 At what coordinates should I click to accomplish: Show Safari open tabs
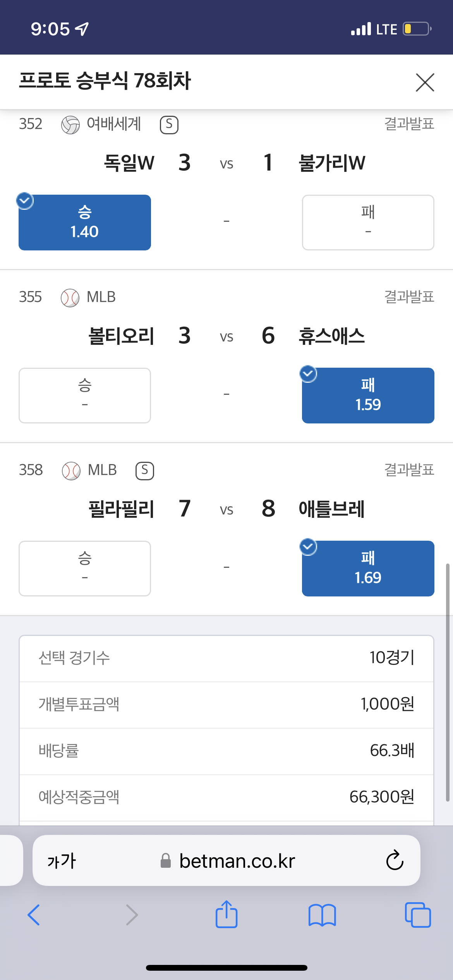point(418,915)
